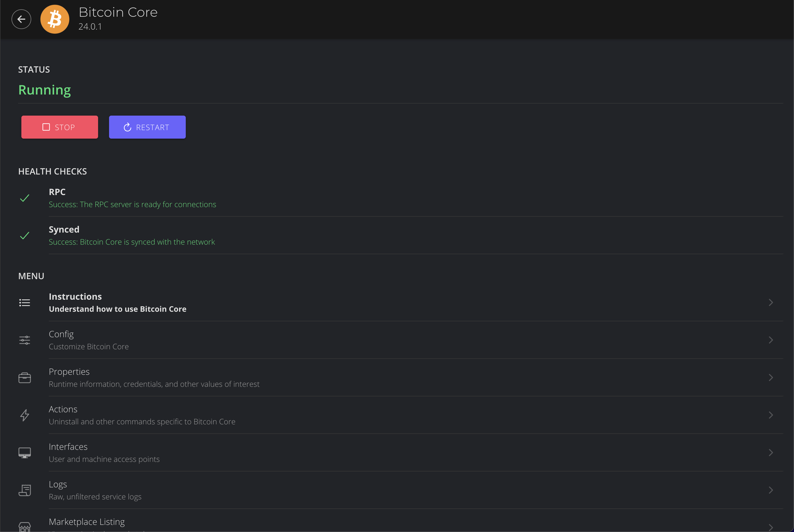
Task: Click the Properties briefcase icon
Action: pos(24,377)
